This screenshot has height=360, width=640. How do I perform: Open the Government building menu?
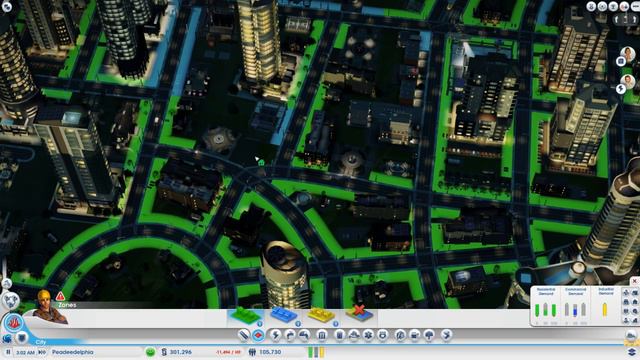(322, 336)
